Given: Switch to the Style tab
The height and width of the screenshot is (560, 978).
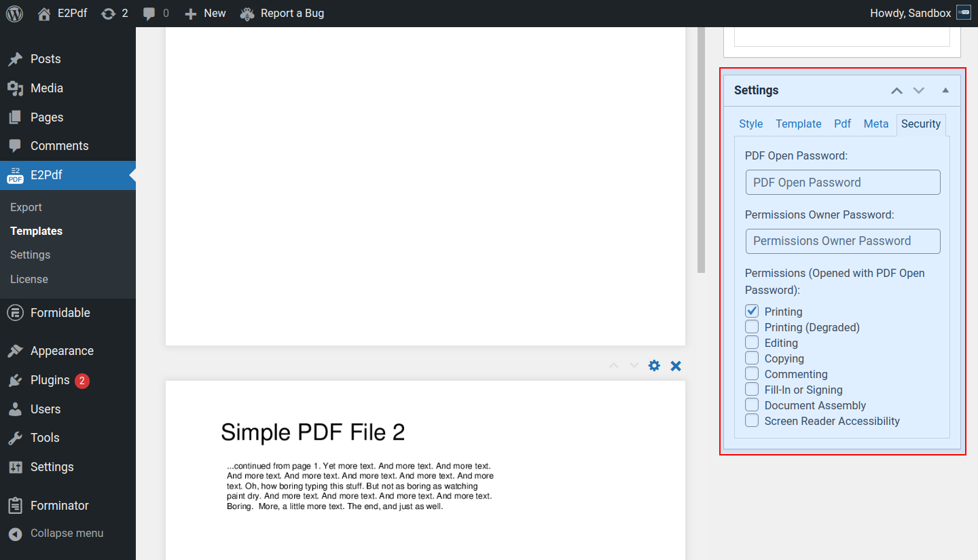Looking at the screenshot, I should point(750,124).
